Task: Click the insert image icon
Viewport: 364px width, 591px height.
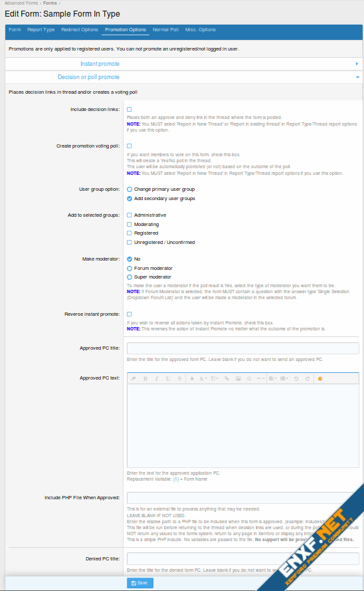Action: coord(238,378)
